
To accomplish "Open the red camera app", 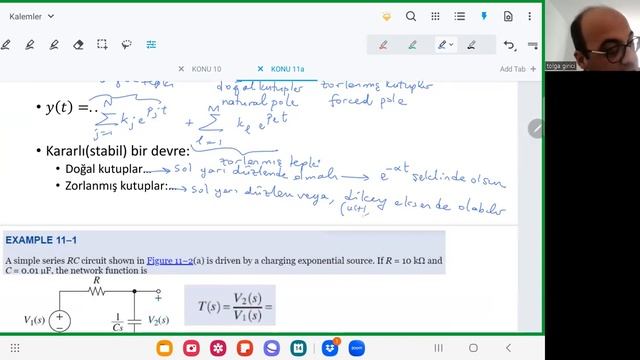I will pos(191,348).
